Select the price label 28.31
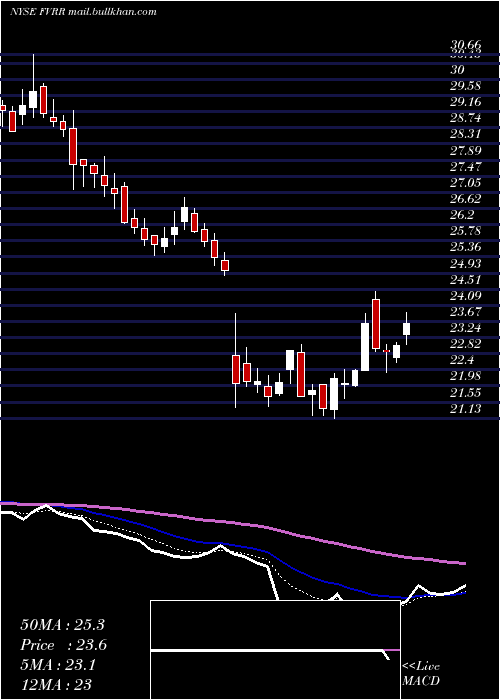This screenshot has width=500, height=700. [466, 134]
